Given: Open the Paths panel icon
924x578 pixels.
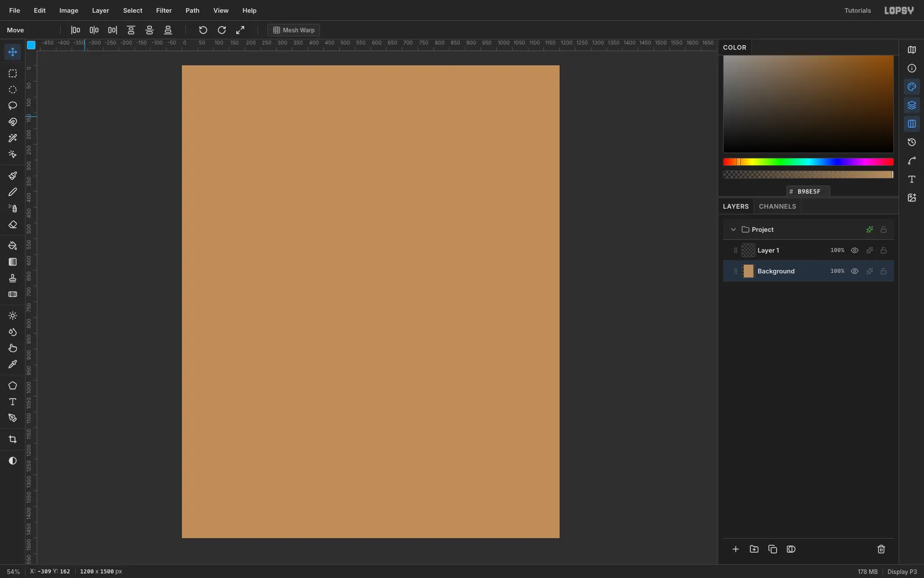Looking at the screenshot, I should 912,161.
